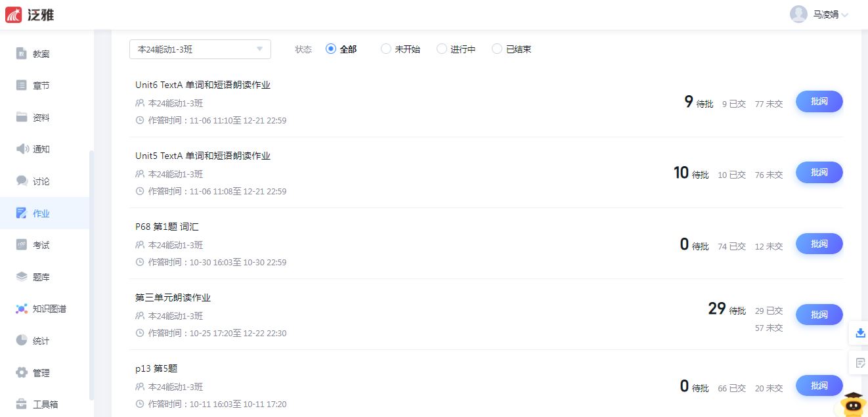
Task: Open the 章节 chapters sidebar icon
Action: click(x=22, y=85)
